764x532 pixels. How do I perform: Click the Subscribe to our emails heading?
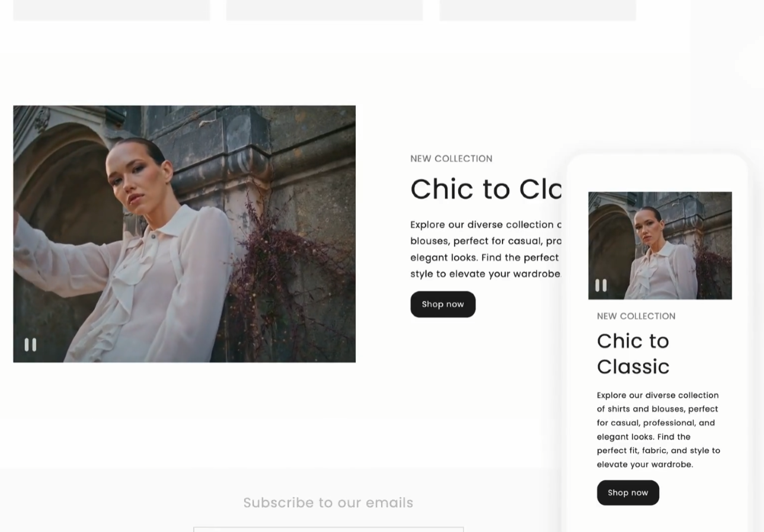(328, 502)
